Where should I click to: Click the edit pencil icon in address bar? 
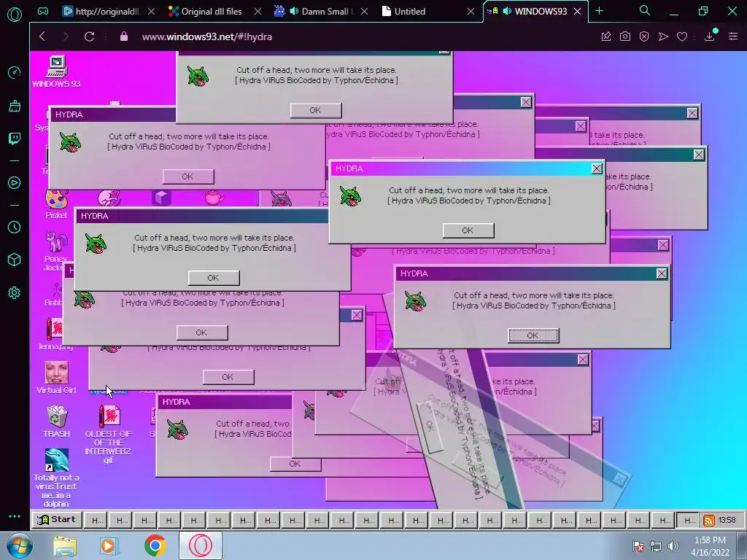pos(606,36)
